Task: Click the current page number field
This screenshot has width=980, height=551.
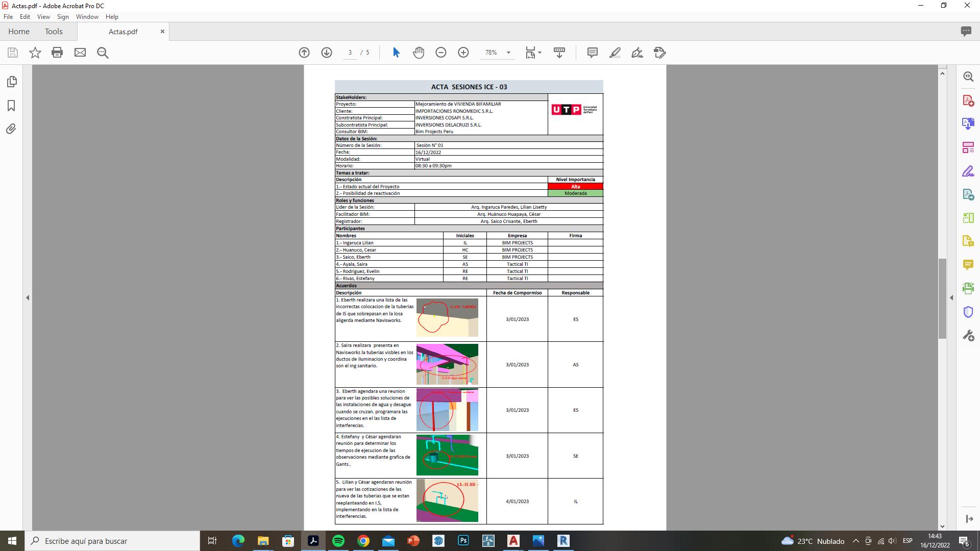Action: 350,53
